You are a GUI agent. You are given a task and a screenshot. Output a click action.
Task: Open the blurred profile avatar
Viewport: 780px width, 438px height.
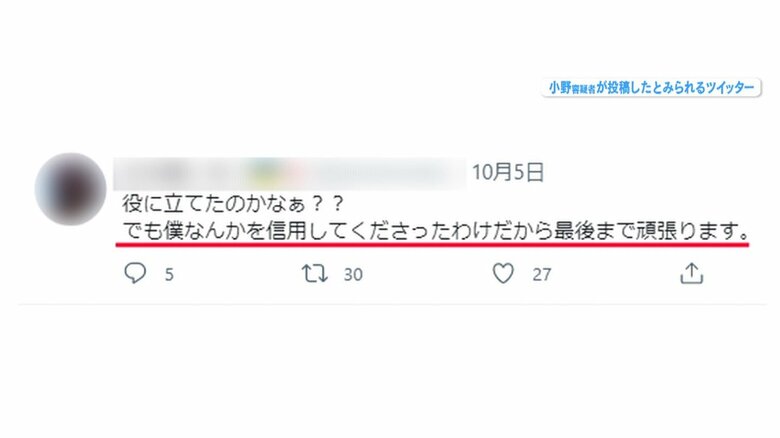coord(70,189)
